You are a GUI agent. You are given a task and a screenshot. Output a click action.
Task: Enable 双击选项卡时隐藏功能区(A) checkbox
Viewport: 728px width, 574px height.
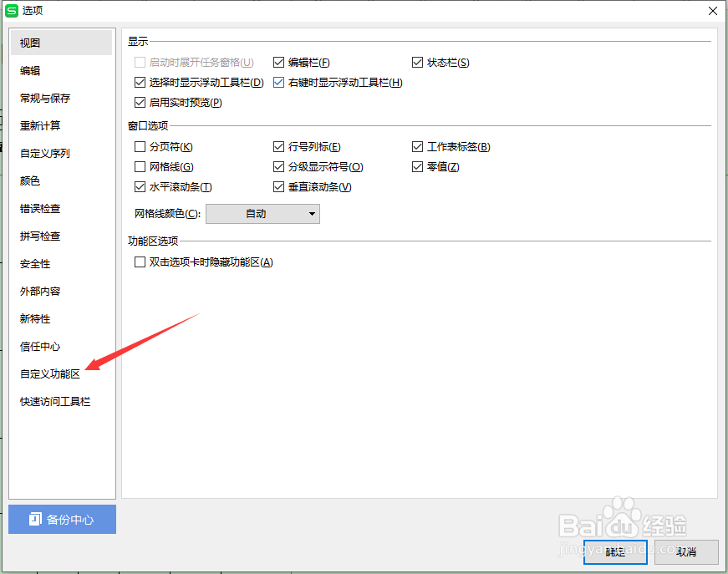point(140,262)
